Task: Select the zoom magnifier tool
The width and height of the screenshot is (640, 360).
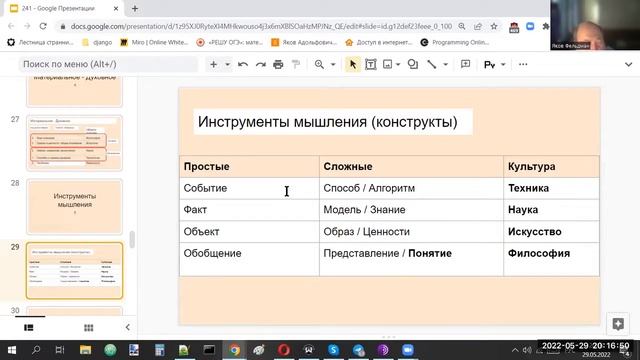Action: 319,64
